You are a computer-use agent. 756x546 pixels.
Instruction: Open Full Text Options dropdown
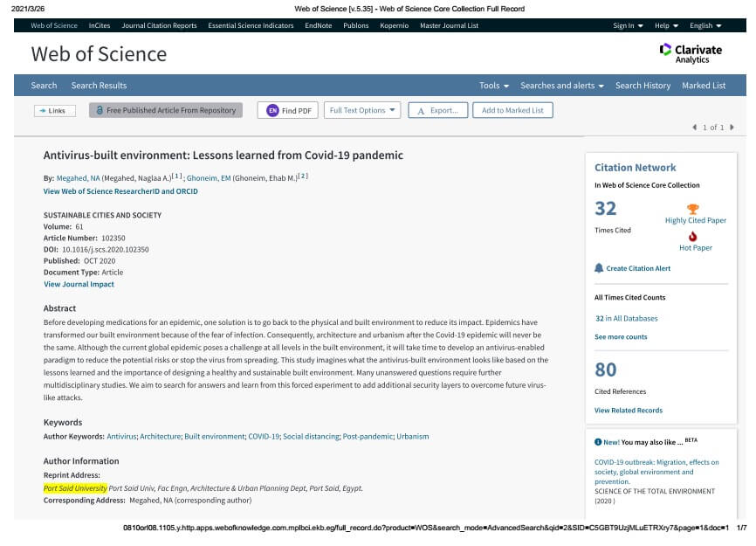[362, 110]
